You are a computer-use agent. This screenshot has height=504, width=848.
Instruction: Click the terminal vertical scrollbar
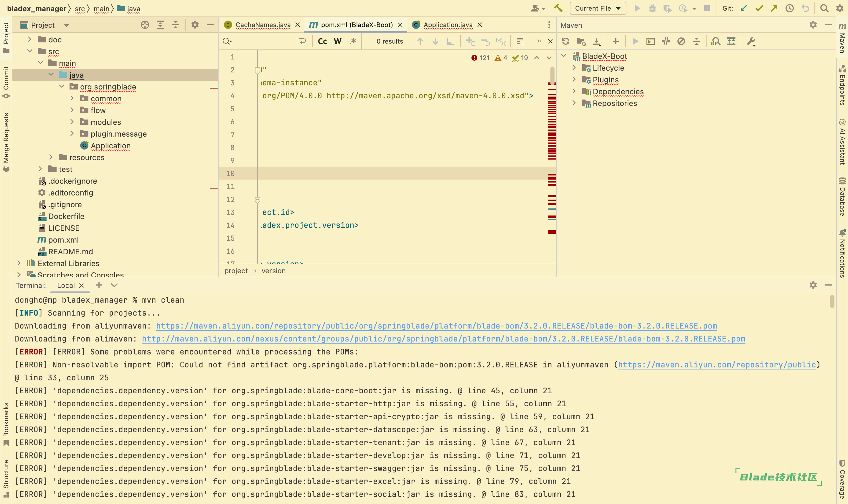(832, 301)
